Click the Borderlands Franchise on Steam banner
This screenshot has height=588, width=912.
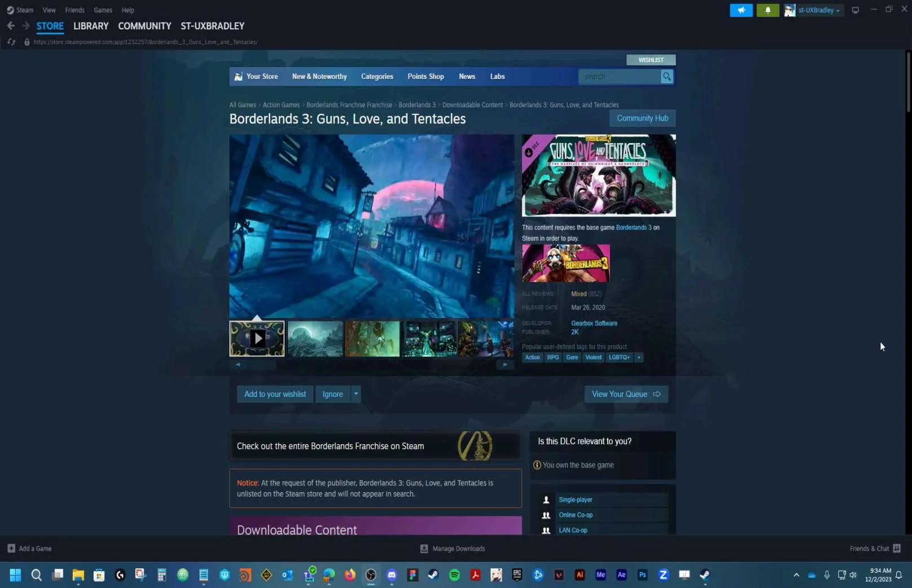tap(375, 446)
